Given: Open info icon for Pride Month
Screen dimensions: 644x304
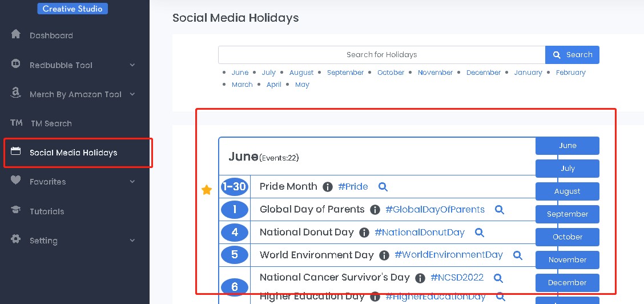Looking at the screenshot, I should (327, 187).
